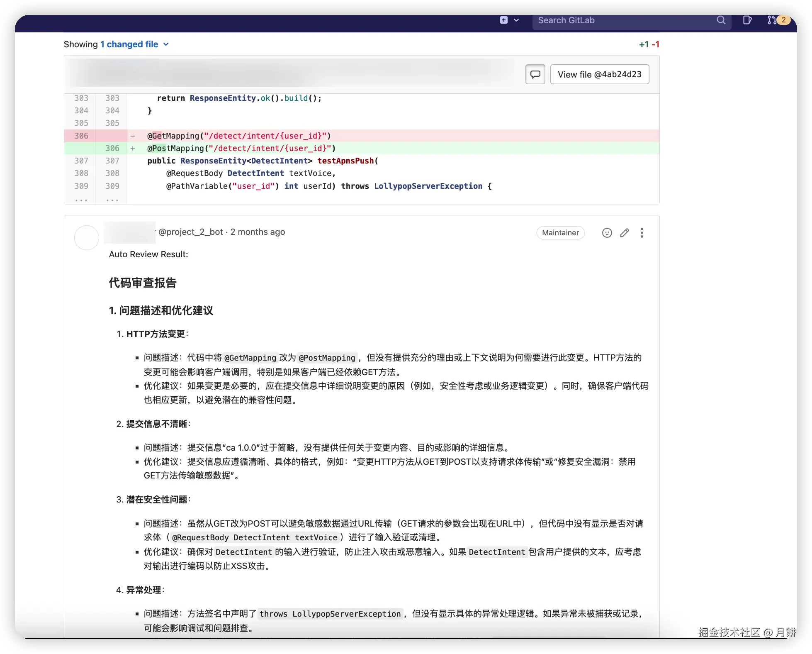The width and height of the screenshot is (812, 654).
Task: Click the @project_2_bot username link
Action: (191, 232)
